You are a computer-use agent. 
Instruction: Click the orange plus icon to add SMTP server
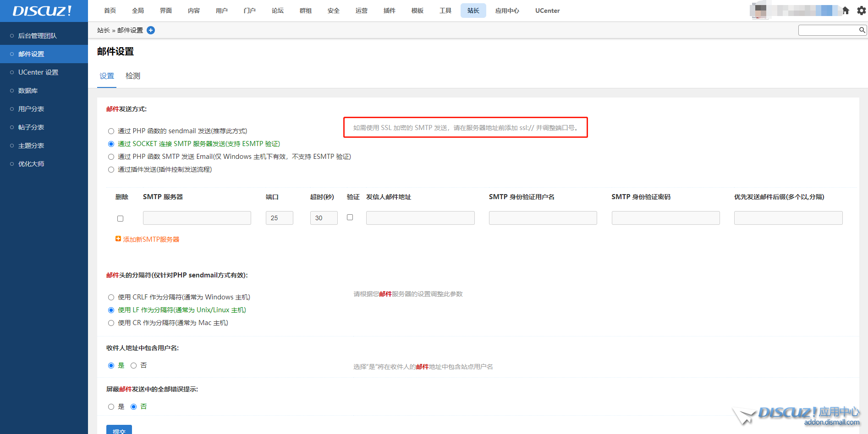(x=118, y=239)
